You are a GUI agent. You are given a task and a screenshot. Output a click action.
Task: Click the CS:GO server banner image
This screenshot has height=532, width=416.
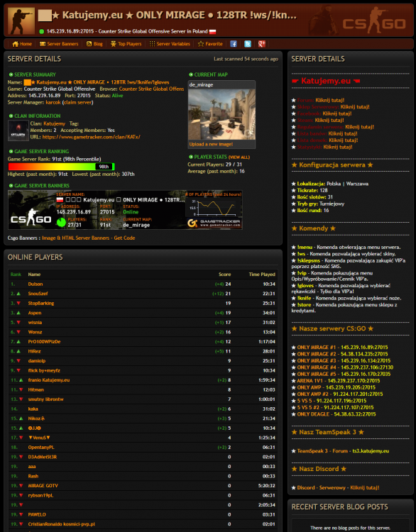[125, 210]
